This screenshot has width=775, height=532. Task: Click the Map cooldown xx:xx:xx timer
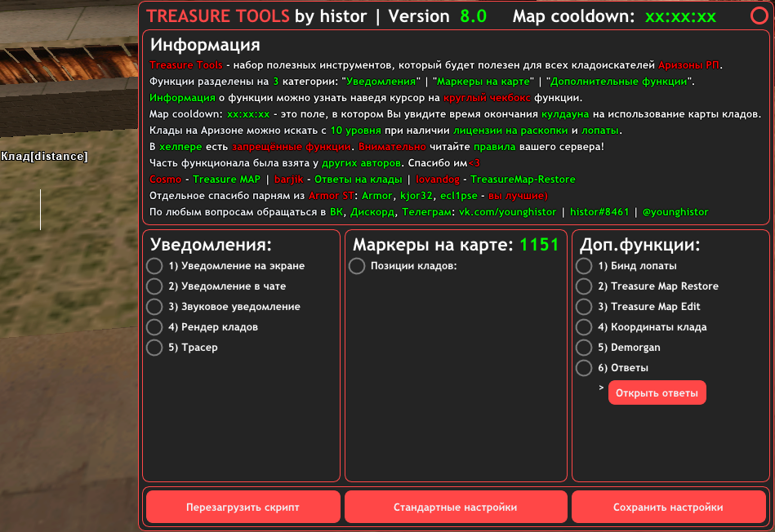[680, 16]
